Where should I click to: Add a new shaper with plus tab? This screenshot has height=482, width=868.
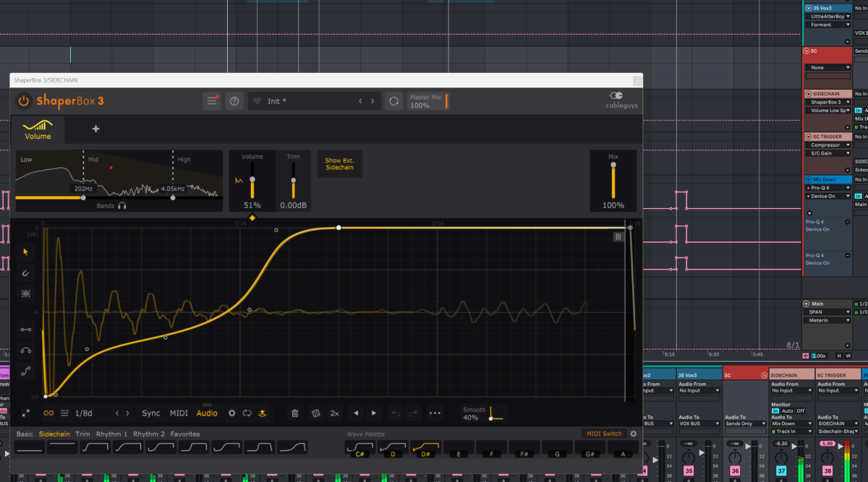pos(95,129)
